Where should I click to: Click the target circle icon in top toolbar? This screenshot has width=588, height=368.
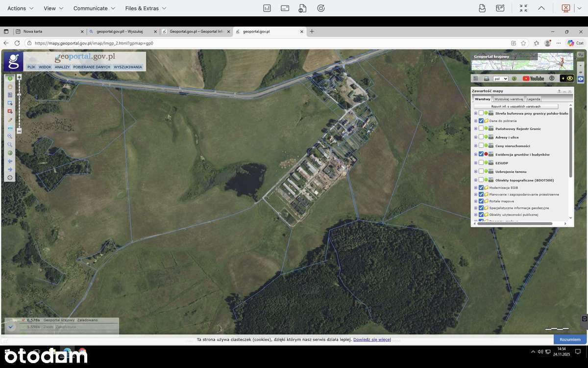point(321,8)
